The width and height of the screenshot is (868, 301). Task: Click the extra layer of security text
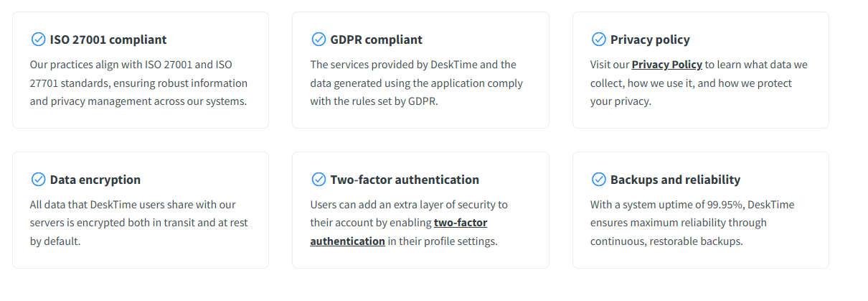[x=409, y=205]
